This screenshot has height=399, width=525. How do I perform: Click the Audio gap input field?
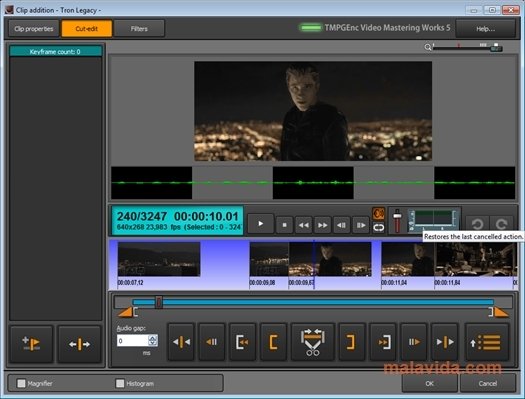click(x=133, y=341)
